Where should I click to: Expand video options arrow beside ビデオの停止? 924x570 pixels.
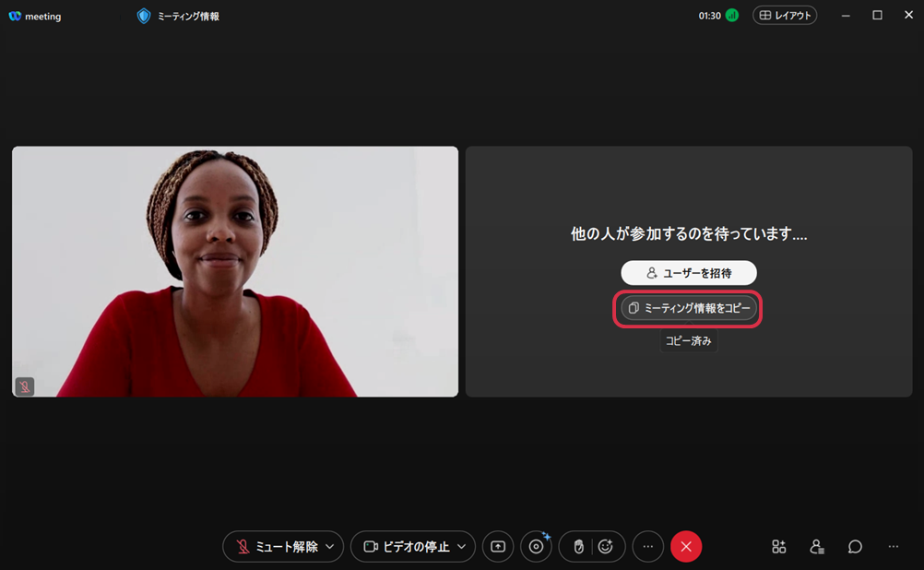pyautogui.click(x=462, y=547)
